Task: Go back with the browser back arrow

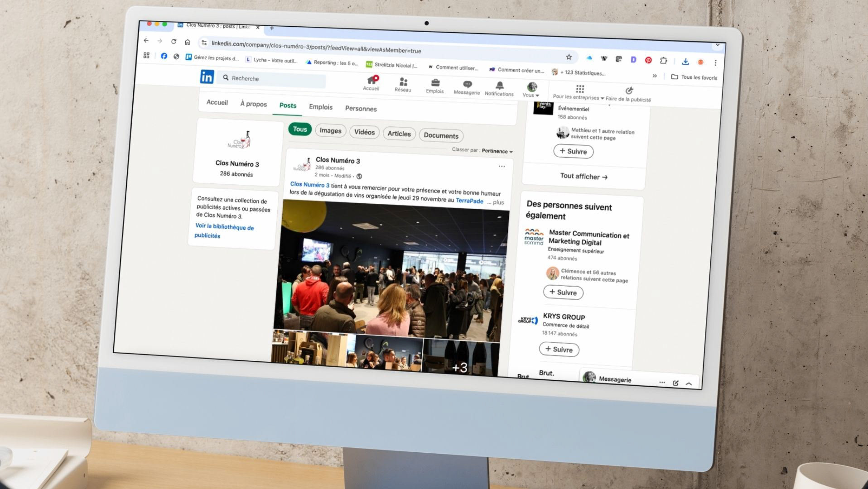Action: tap(146, 40)
